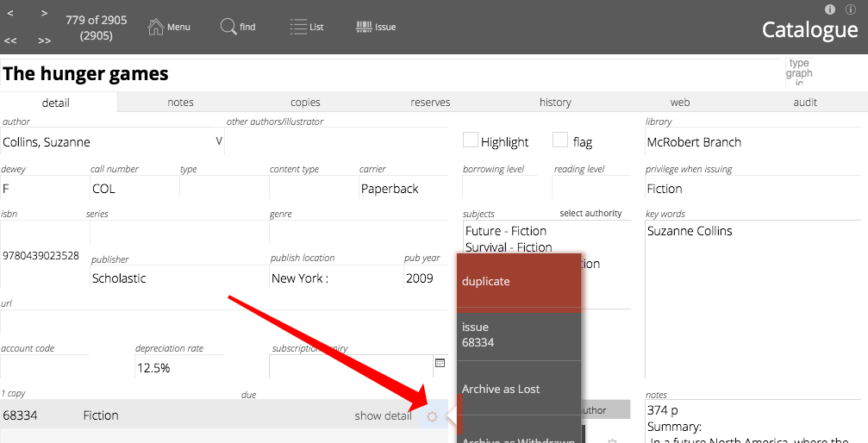
Task: Open the author dropdown arrow
Action: 218,141
